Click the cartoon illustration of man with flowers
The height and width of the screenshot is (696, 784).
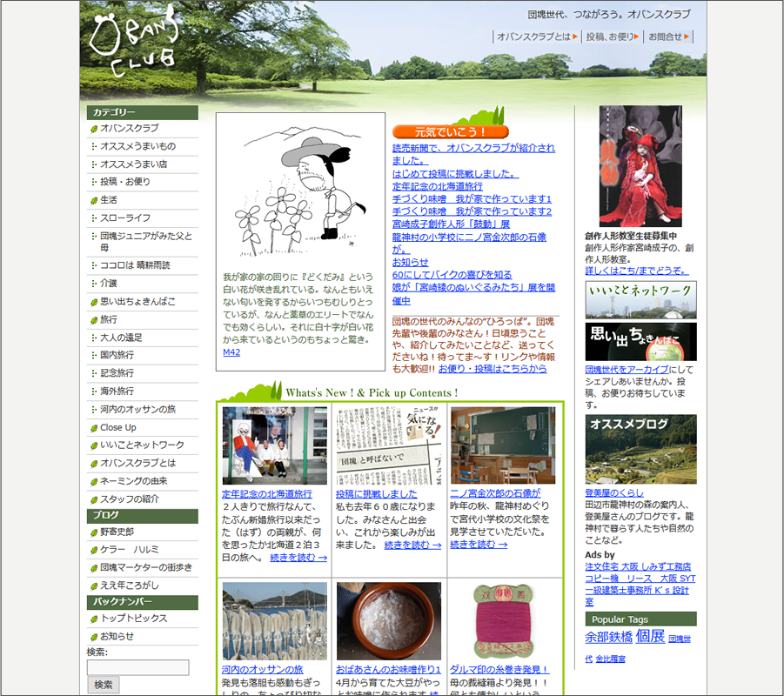click(300, 191)
